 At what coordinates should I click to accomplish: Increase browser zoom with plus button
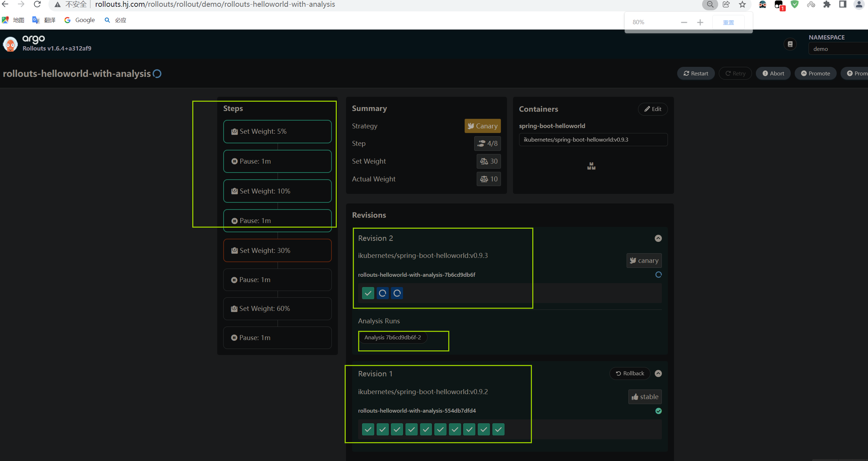coord(700,22)
